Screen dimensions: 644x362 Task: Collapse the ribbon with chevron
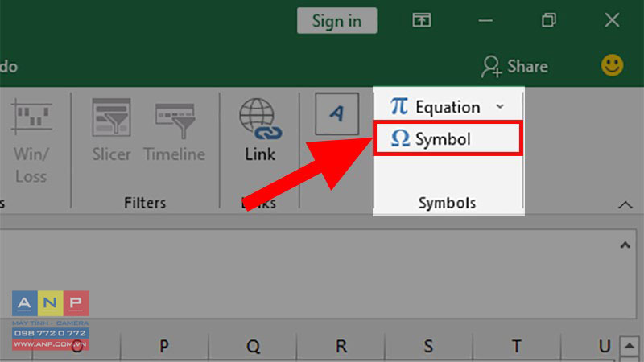point(625,204)
